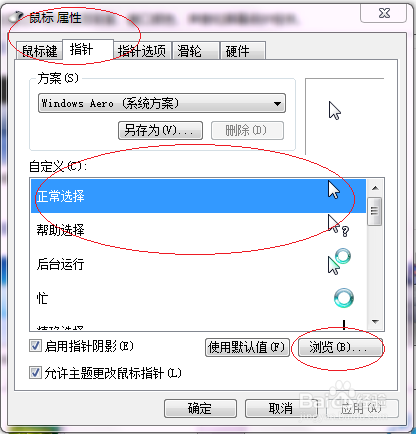Screen dimensions: 416x434
Task: Click the scheme combo box dropdown arrow
Action: click(277, 104)
